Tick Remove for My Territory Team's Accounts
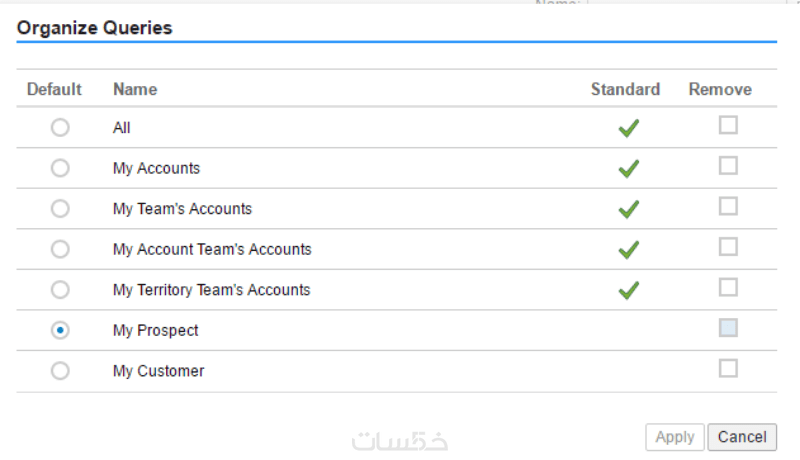 click(728, 287)
